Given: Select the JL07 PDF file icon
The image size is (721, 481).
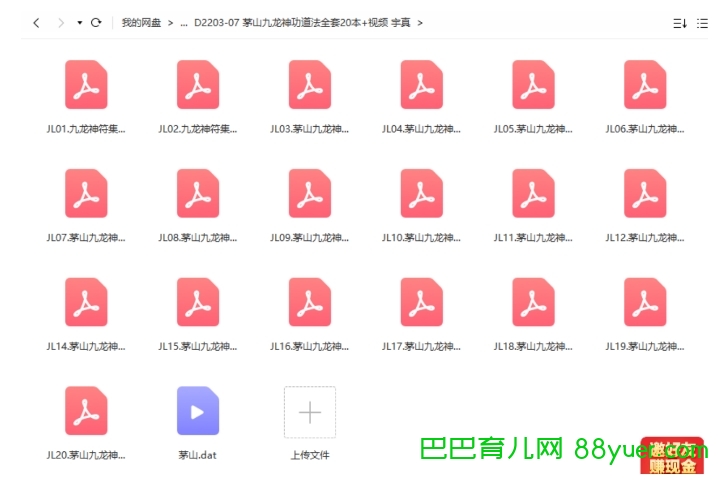Looking at the screenshot, I should pyautogui.click(x=86, y=193).
